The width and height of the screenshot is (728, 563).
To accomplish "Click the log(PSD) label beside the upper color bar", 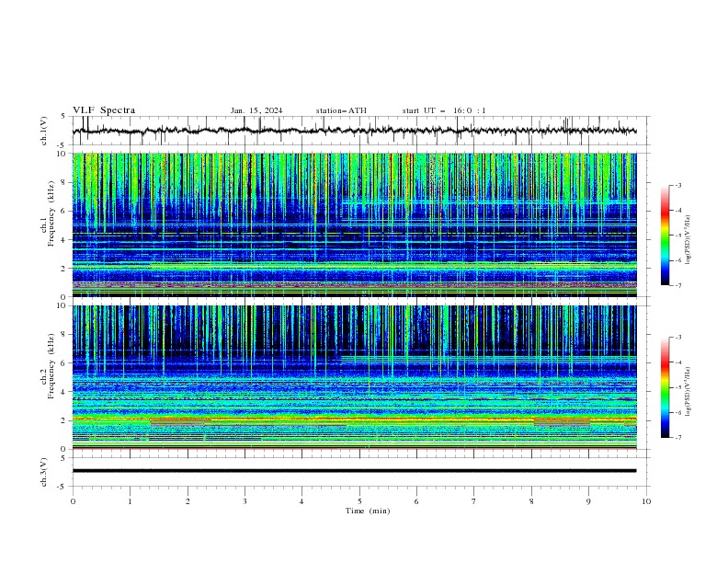I will (688, 240).
